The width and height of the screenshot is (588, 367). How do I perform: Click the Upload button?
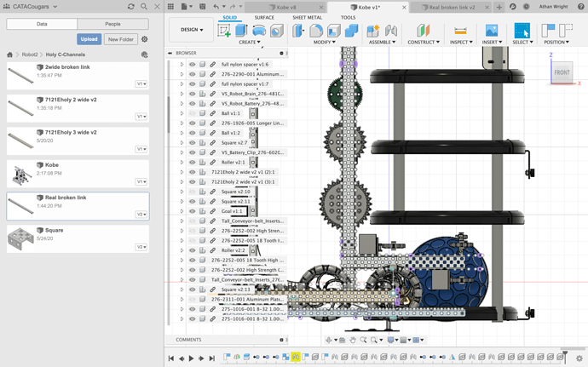click(x=89, y=39)
